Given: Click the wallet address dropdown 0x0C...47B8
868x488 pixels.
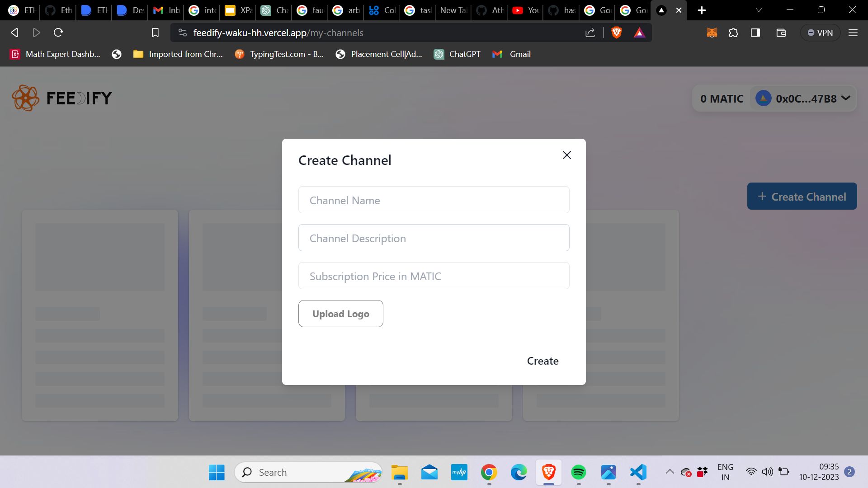Looking at the screenshot, I should click(804, 99).
